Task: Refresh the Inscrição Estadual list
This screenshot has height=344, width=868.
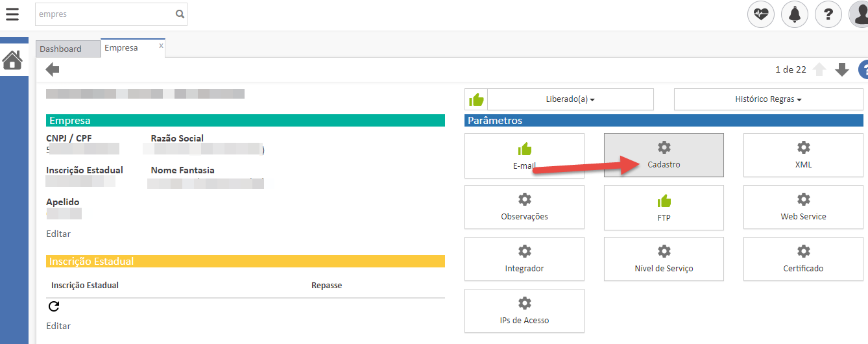Action: tap(54, 306)
